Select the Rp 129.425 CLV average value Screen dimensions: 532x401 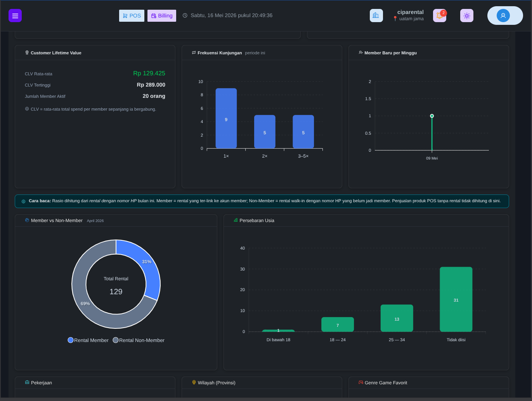149,73
